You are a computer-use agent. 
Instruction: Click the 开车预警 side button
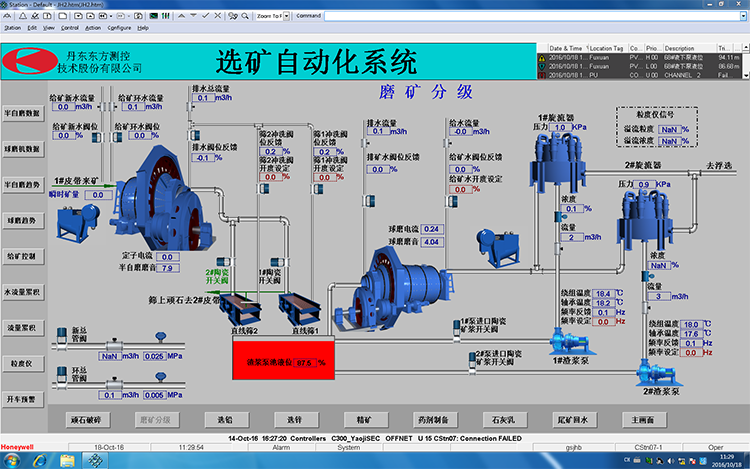click(22, 399)
